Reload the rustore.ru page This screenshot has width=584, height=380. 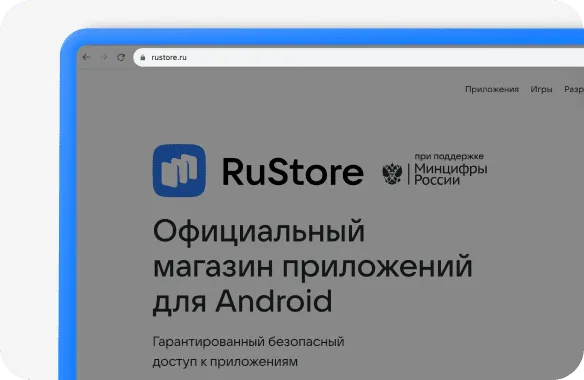(x=121, y=57)
